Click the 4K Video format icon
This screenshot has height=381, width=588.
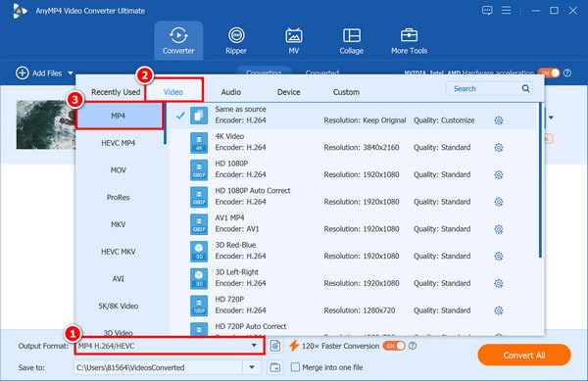click(199, 143)
